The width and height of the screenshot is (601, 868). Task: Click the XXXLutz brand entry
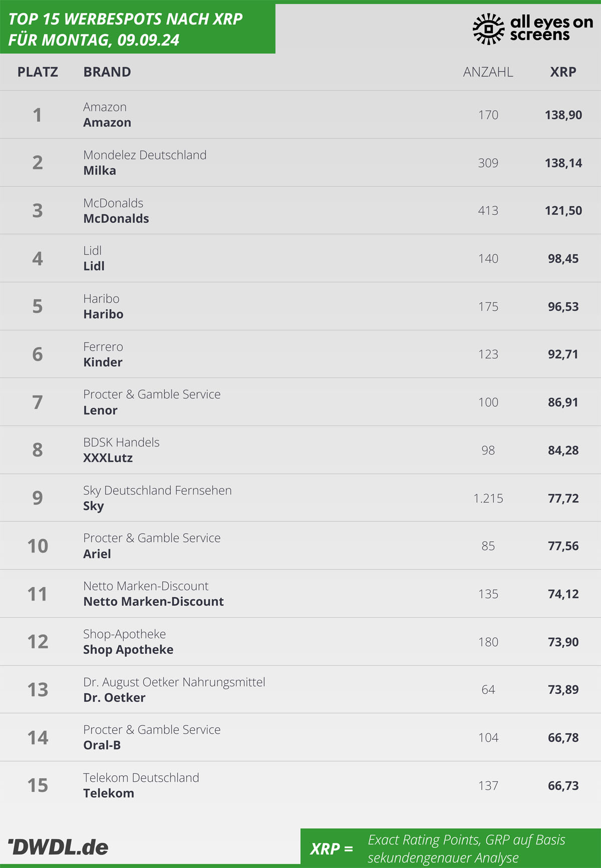[108, 458]
